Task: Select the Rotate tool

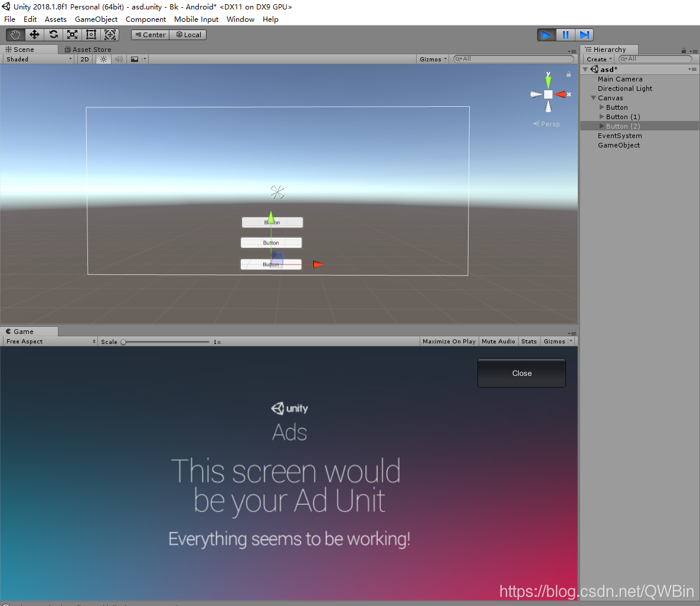Action: tap(53, 34)
